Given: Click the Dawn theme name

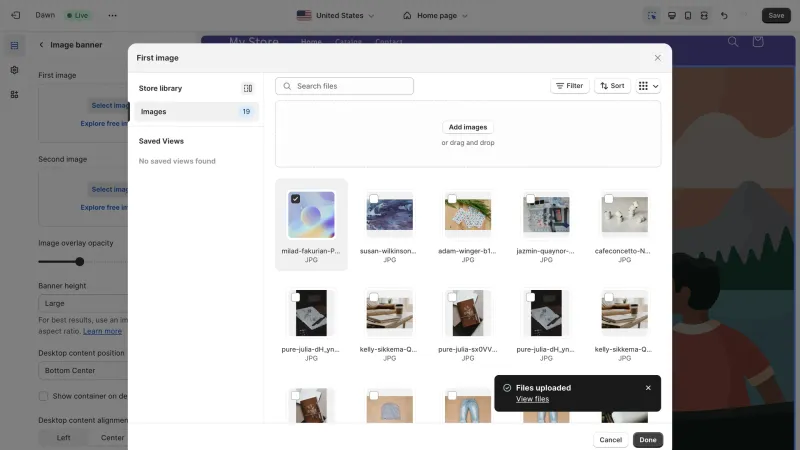Looking at the screenshot, I should pyautogui.click(x=45, y=15).
